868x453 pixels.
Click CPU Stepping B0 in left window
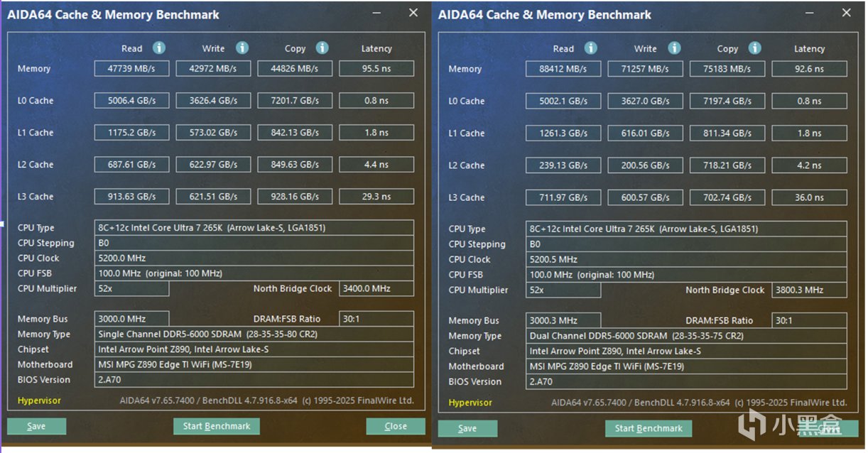pyautogui.click(x=254, y=243)
